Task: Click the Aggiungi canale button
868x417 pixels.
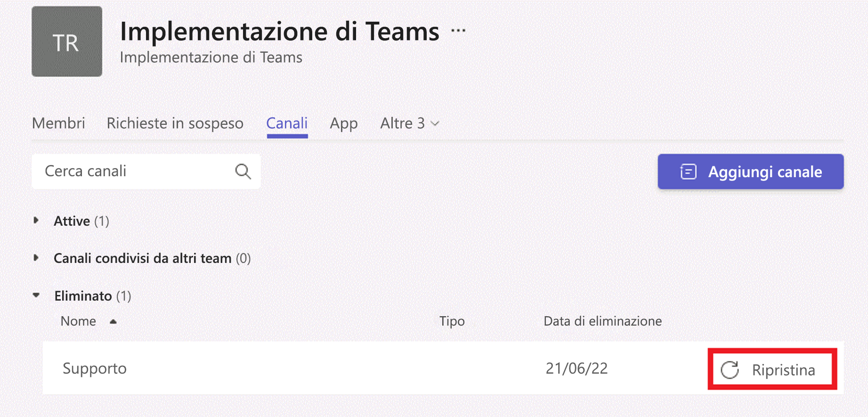Action: [x=751, y=172]
